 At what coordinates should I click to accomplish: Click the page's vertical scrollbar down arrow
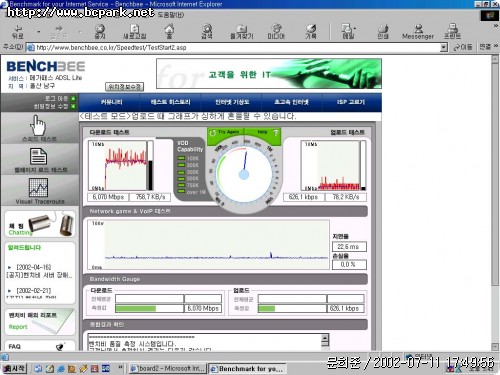[495, 347]
